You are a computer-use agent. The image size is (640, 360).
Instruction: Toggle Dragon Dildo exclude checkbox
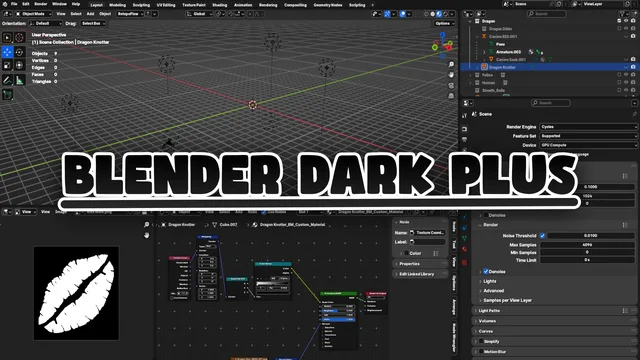click(619, 29)
